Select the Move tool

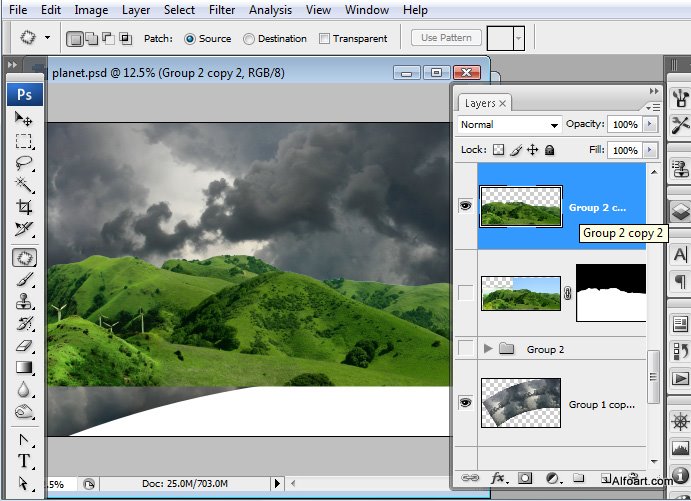(24, 118)
